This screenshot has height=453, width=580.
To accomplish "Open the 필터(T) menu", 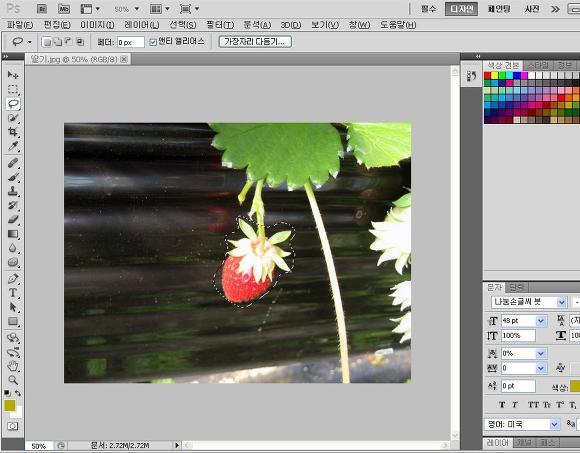I will click(220, 25).
